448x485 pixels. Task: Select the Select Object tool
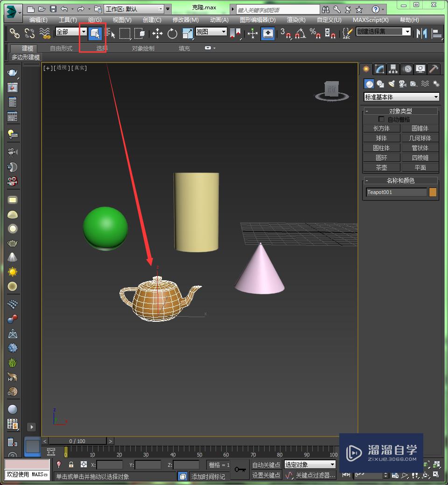(x=95, y=33)
